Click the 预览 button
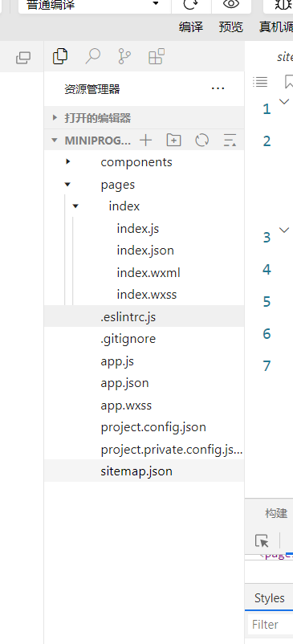The width and height of the screenshot is (293, 644). click(x=231, y=27)
